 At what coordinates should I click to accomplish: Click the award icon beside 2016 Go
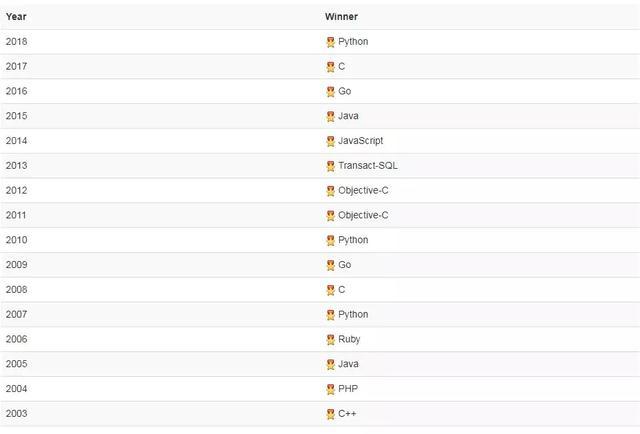point(331,92)
